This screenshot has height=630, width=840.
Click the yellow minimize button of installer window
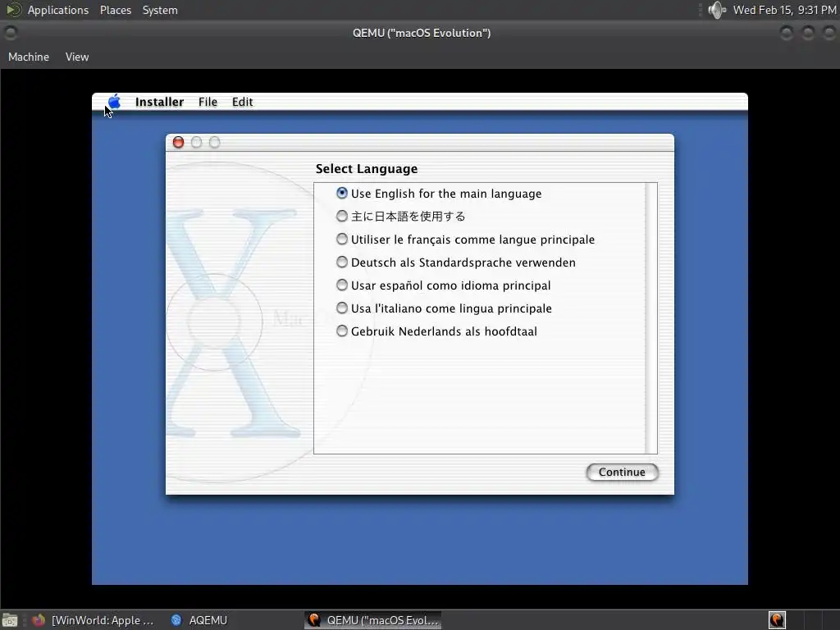197,142
